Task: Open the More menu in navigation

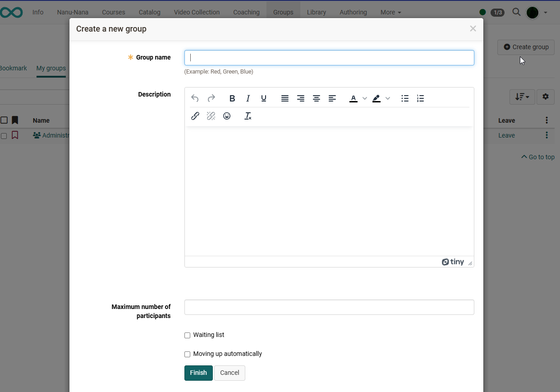Action: pos(390,12)
